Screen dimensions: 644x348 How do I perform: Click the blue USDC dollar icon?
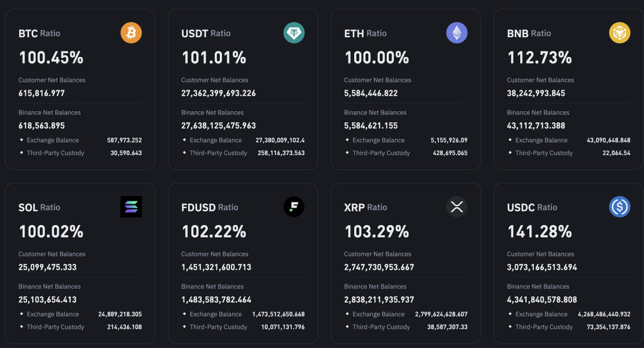pyautogui.click(x=620, y=206)
